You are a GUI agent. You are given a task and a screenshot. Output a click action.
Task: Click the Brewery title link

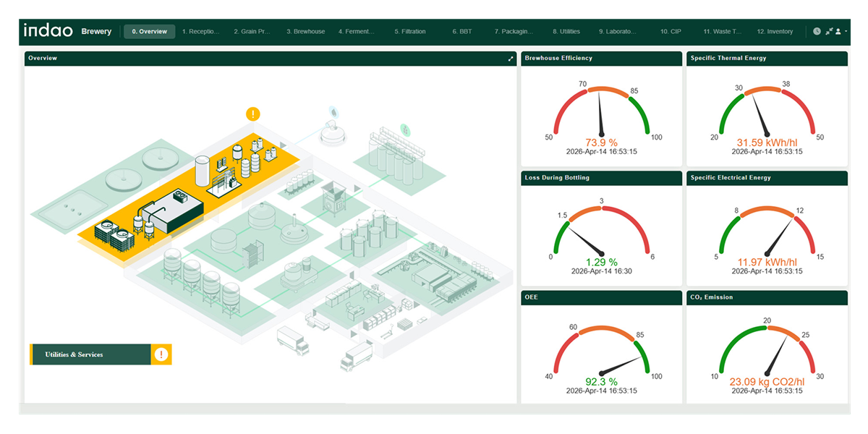point(96,32)
